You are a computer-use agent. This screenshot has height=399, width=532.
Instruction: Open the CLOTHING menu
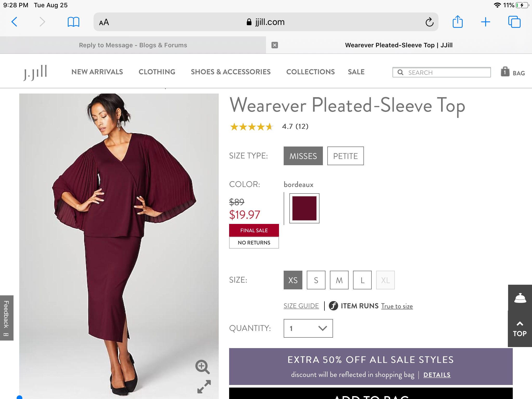pos(157,72)
